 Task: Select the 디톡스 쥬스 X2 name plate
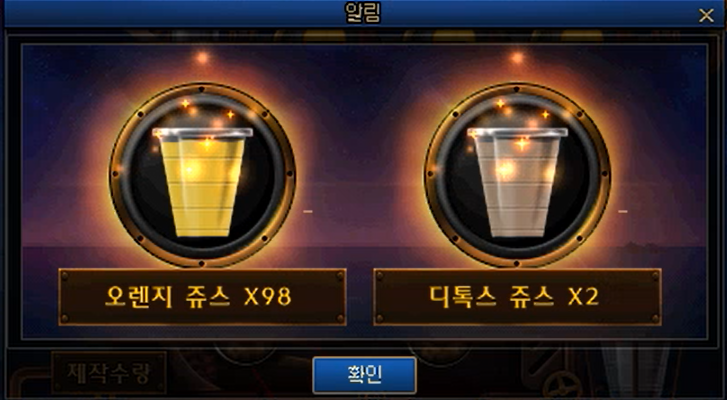point(517,297)
